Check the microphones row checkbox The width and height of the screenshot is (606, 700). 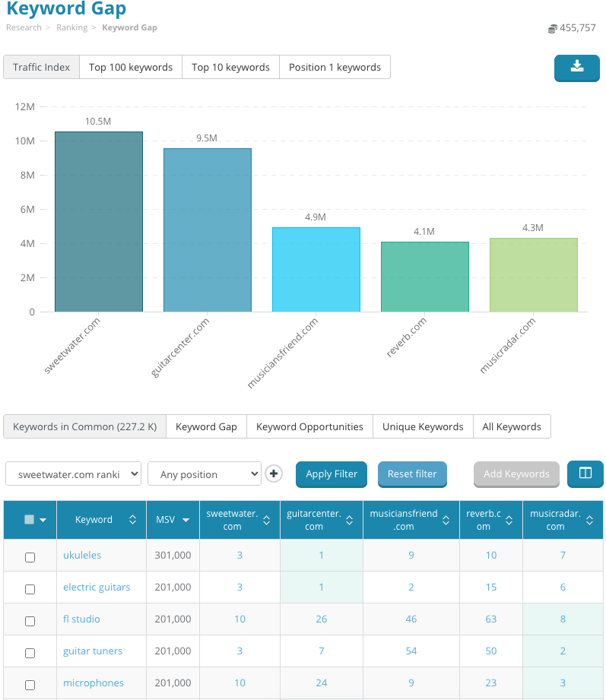coord(30,684)
